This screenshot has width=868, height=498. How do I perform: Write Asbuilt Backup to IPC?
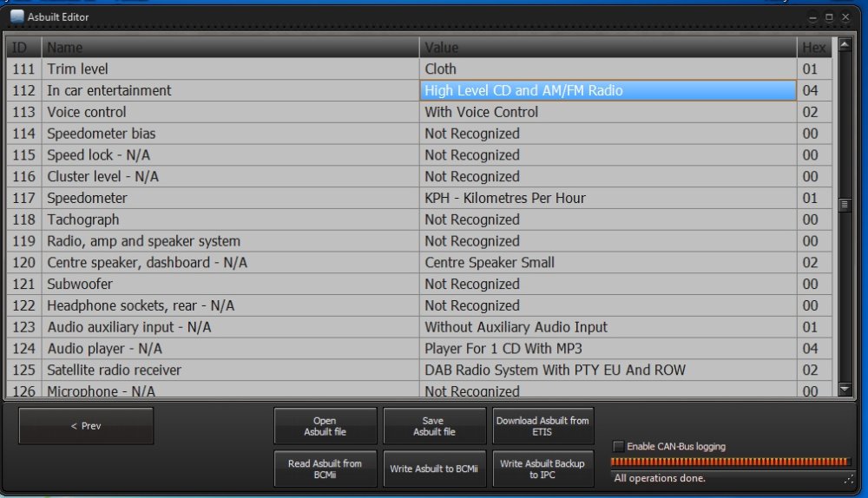542,469
